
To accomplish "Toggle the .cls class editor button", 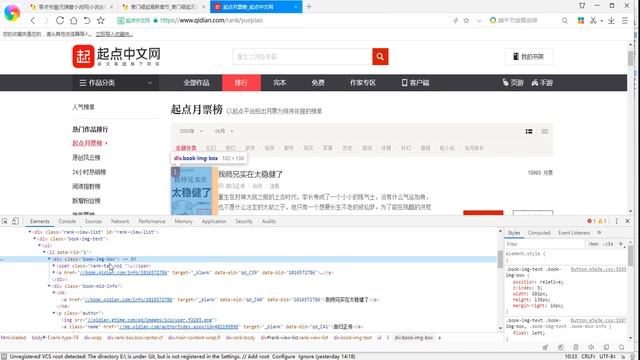I will [x=609, y=244].
